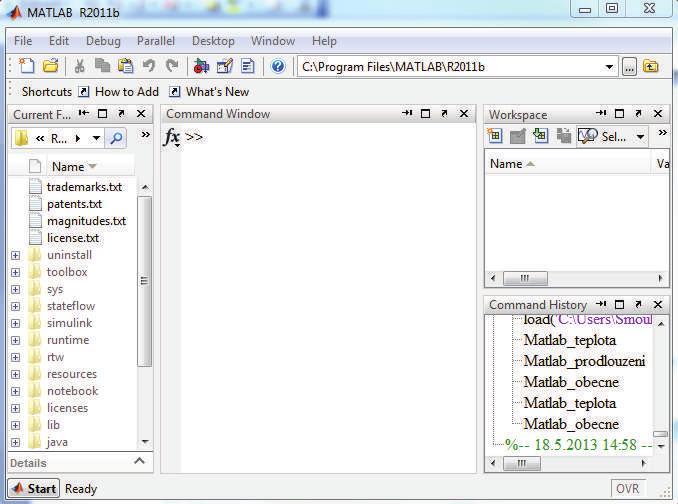Click the Current Folder vertical scrollbar thumb

[144, 281]
